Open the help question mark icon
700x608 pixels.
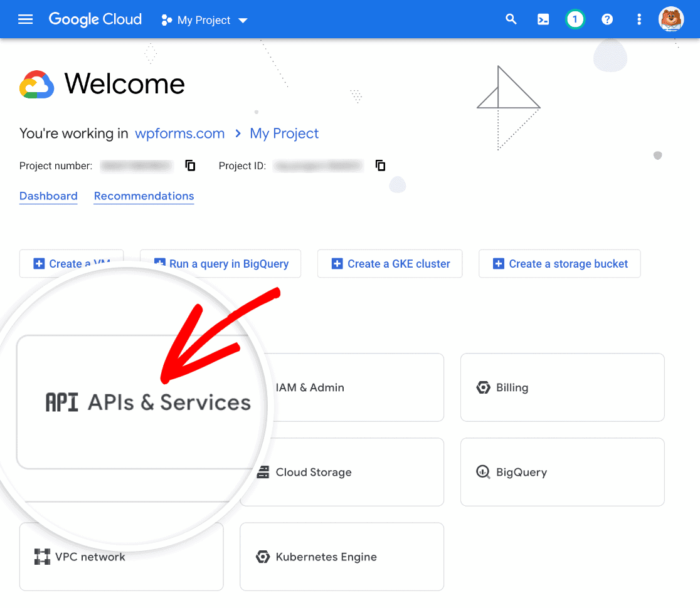point(607,19)
